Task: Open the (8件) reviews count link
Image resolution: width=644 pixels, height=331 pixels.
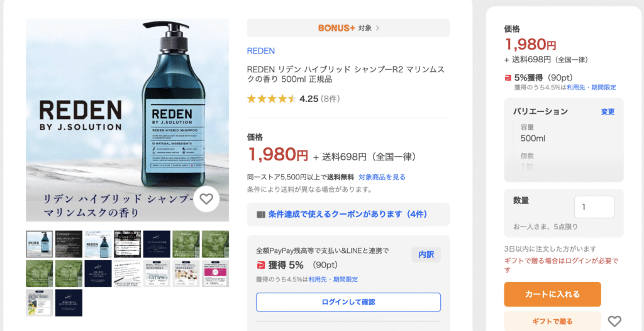Action: click(330, 99)
